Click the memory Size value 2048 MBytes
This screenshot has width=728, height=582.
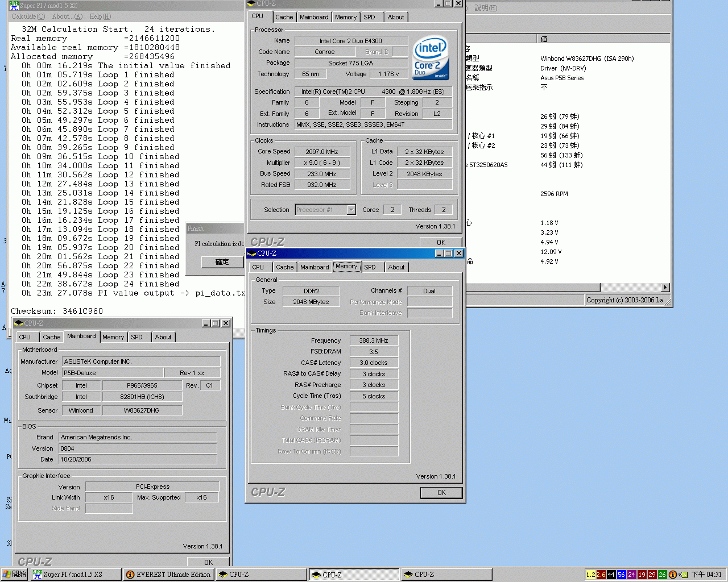point(311,302)
